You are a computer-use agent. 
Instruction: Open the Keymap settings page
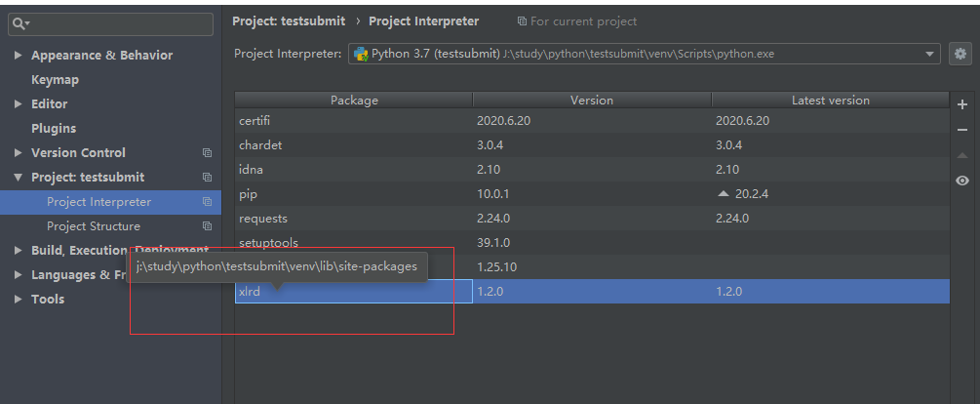pos(55,80)
